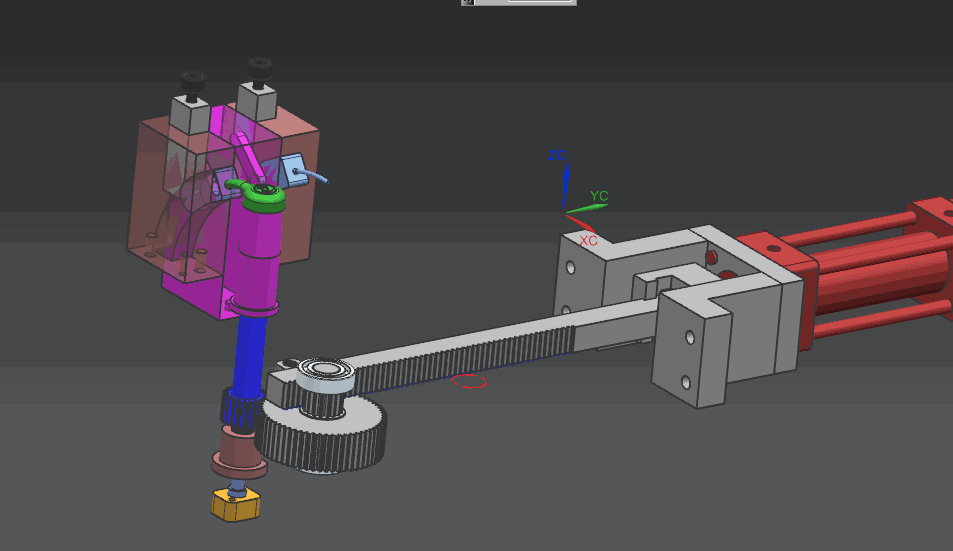The height and width of the screenshot is (551, 953).
Task: Pick the light blue sensor bracket
Action: 294,170
